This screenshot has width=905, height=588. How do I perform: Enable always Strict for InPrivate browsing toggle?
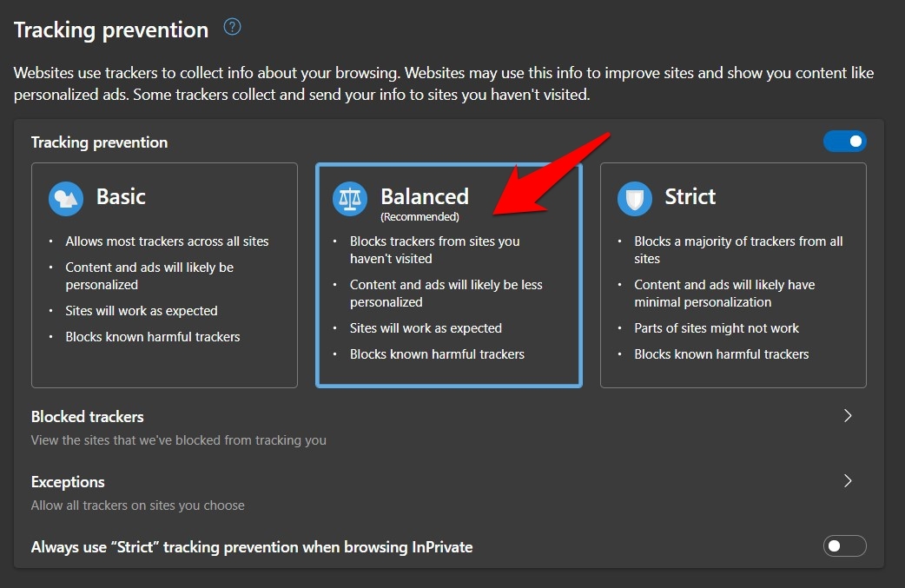click(x=844, y=546)
